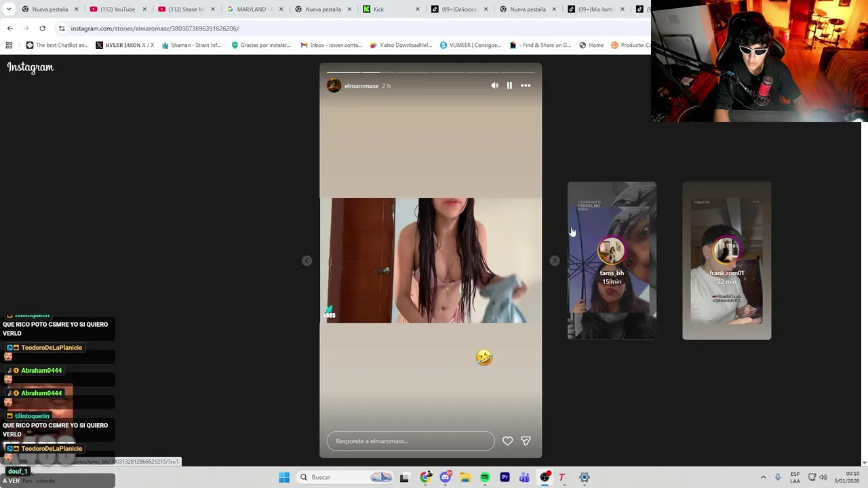868x488 pixels.
Task: Open site information icon in the address bar
Action: tap(62, 28)
